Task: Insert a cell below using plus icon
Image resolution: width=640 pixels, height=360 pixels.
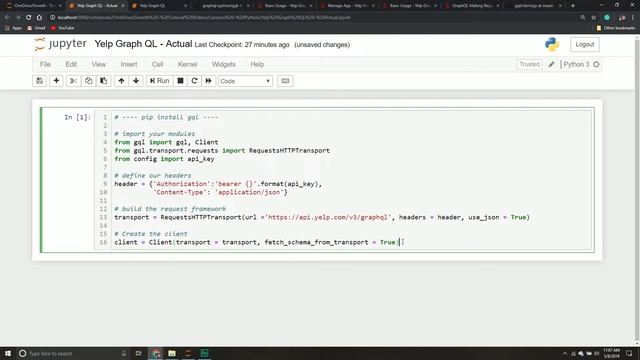Action: 56,81
